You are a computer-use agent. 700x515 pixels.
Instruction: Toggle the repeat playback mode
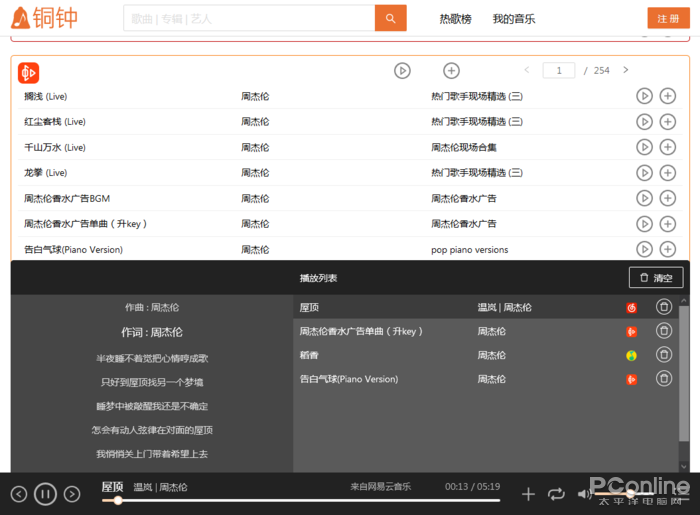click(x=556, y=493)
